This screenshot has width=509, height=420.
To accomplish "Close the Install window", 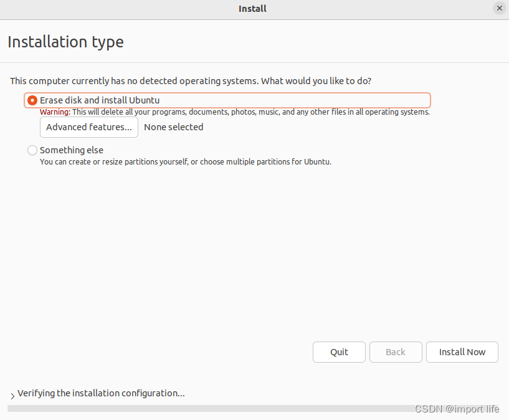I will pos(500,8).
